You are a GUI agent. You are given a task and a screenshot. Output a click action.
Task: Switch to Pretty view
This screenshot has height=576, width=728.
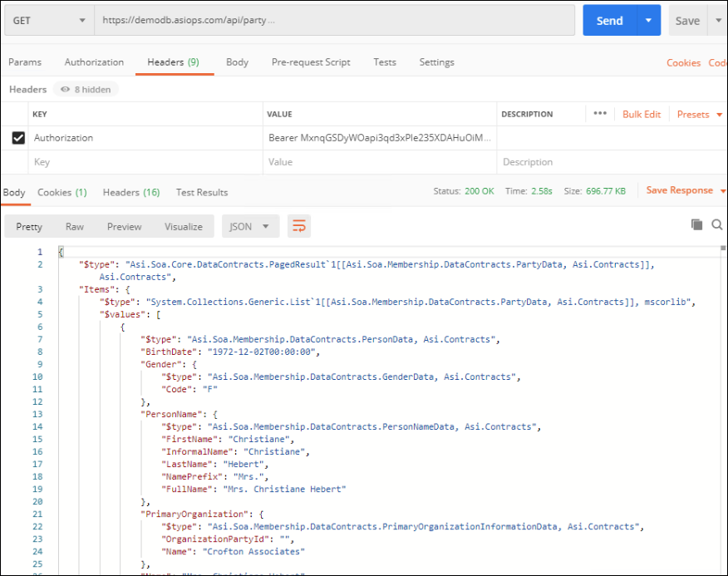point(29,227)
